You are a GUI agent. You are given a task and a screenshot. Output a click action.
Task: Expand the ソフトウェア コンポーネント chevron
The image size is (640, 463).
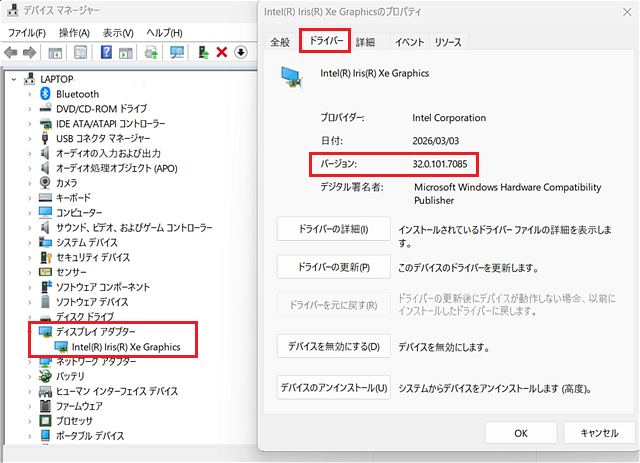[30, 287]
